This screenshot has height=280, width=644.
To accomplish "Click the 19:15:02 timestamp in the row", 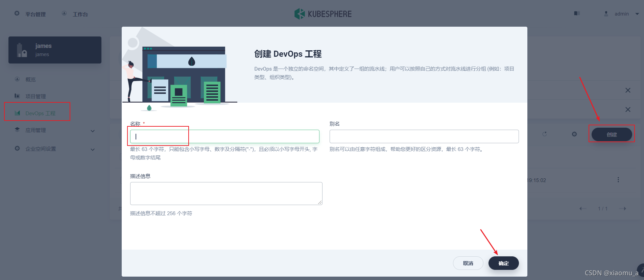I will 536,180.
